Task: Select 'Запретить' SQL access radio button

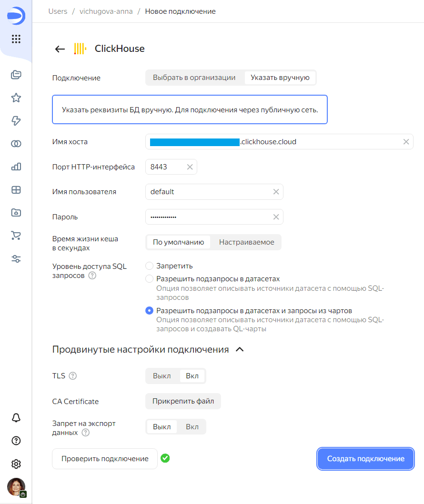Action: click(149, 266)
